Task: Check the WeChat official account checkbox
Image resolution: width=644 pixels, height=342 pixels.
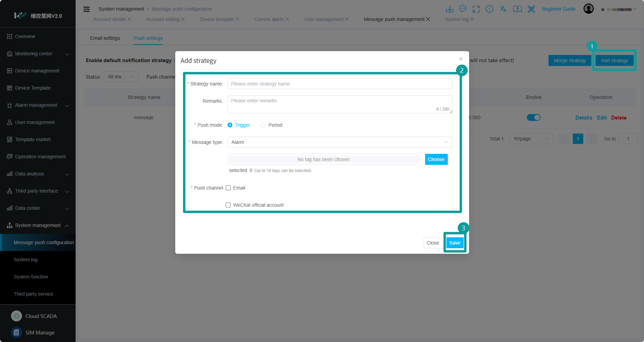Action: 228,205
